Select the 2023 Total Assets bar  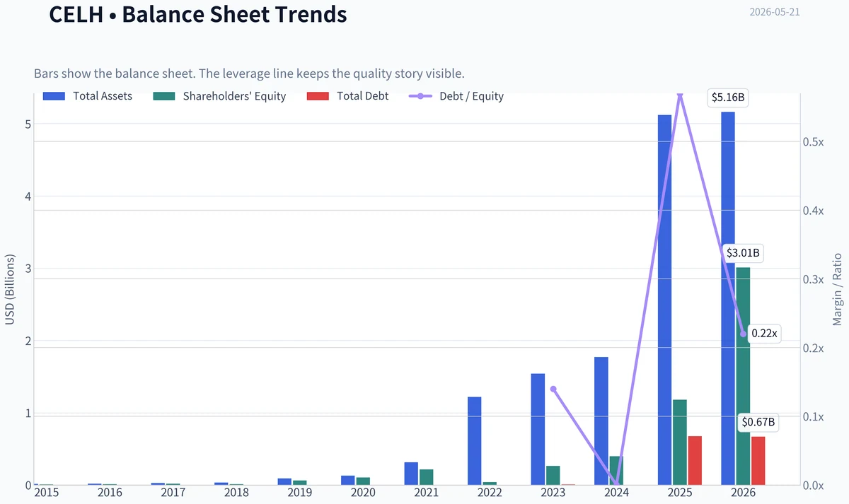pos(538,429)
